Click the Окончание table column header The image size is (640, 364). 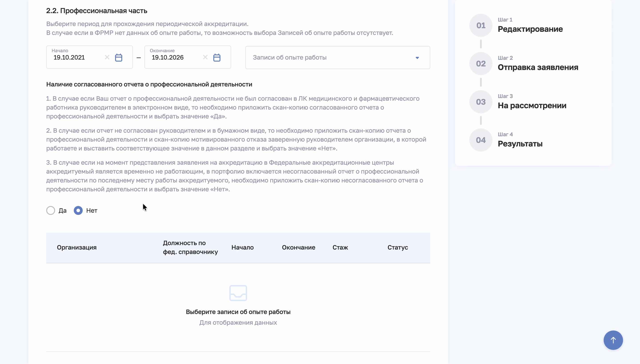298,248
